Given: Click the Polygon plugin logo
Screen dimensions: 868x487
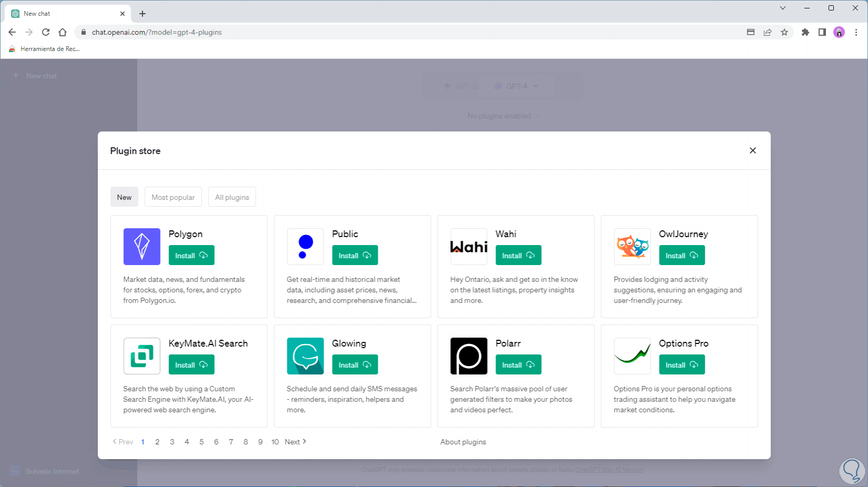Looking at the screenshot, I should 142,247.
